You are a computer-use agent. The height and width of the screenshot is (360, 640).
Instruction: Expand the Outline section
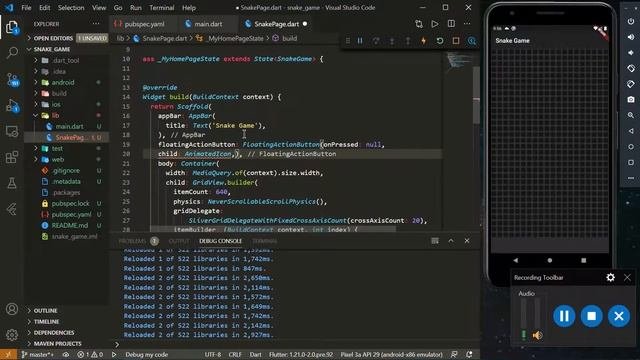coord(45,311)
